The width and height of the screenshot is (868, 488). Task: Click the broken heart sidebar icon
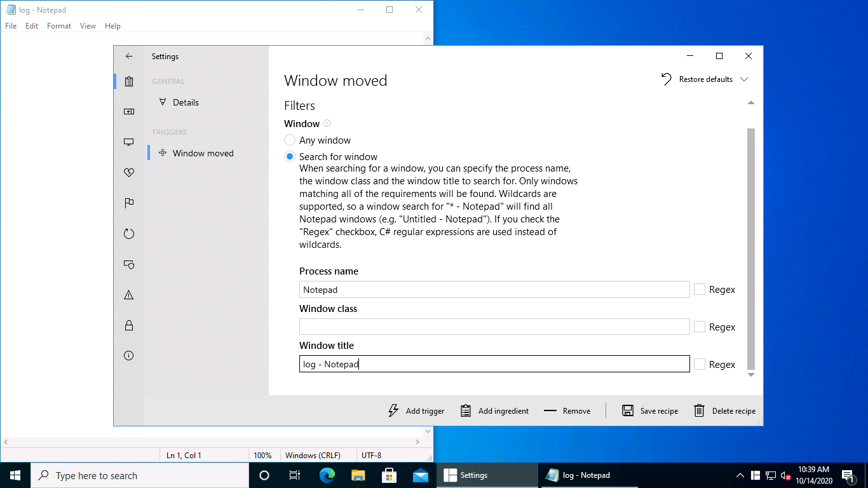coord(129,173)
